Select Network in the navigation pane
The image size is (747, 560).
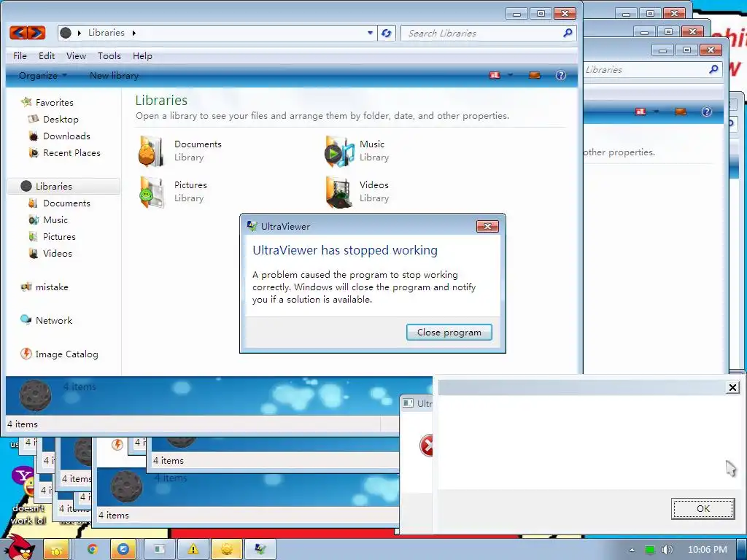[x=54, y=321]
